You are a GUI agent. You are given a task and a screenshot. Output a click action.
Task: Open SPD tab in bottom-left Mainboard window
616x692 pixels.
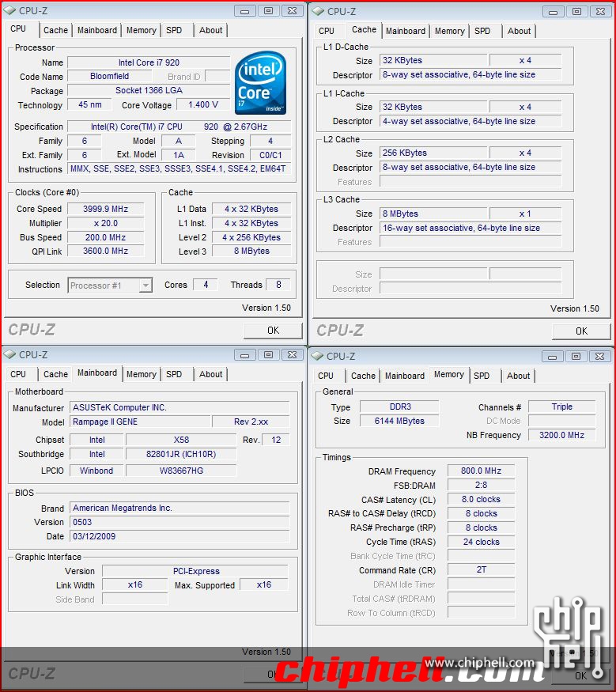tap(174, 374)
